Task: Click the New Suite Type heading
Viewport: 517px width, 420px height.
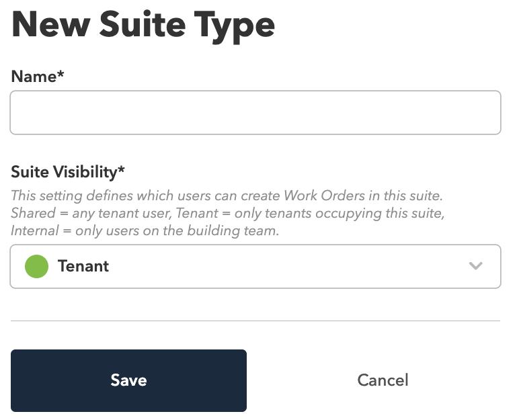Action: pyautogui.click(x=143, y=26)
